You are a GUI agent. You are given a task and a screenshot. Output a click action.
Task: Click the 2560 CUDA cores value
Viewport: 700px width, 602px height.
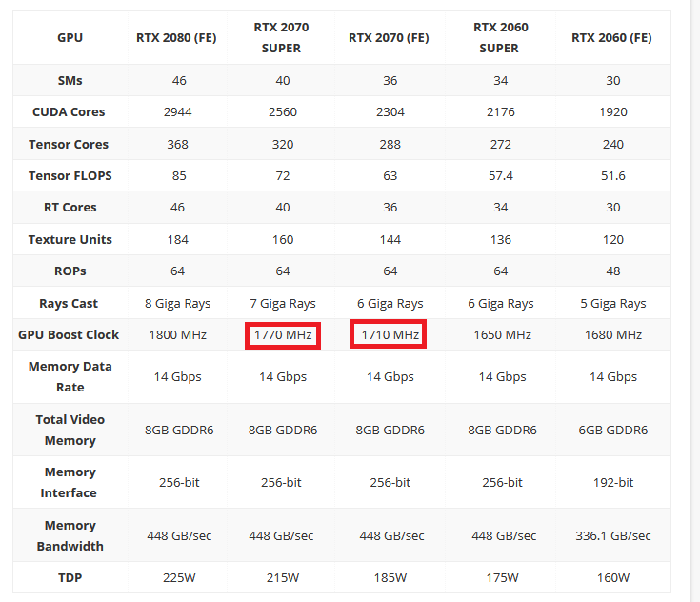pos(283,112)
